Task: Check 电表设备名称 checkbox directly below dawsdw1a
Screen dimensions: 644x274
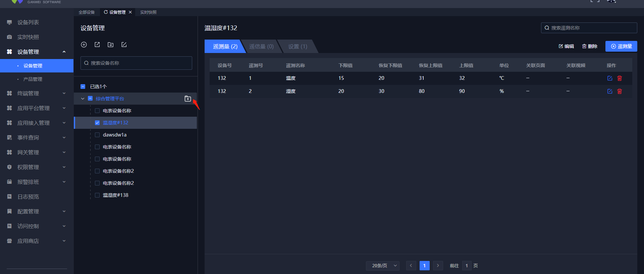Action: click(x=97, y=147)
